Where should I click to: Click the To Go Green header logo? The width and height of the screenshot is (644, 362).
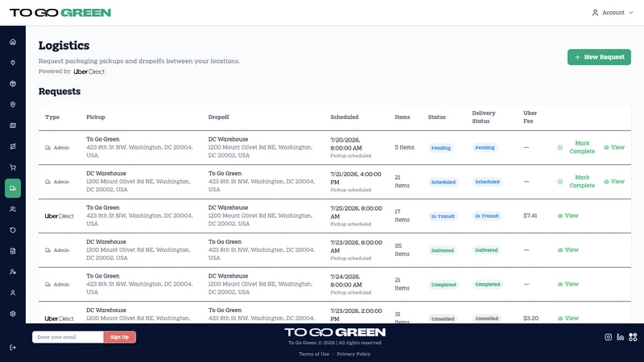pos(60,13)
